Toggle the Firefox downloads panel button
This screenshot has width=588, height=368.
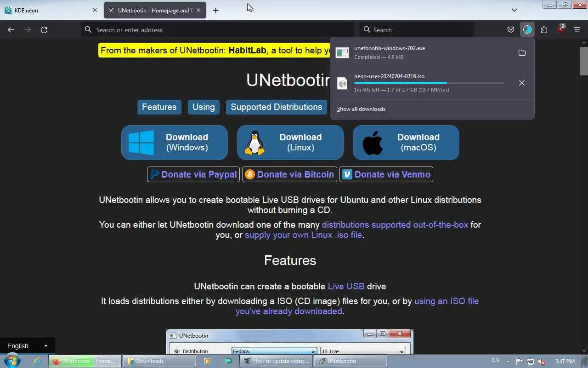coord(527,30)
